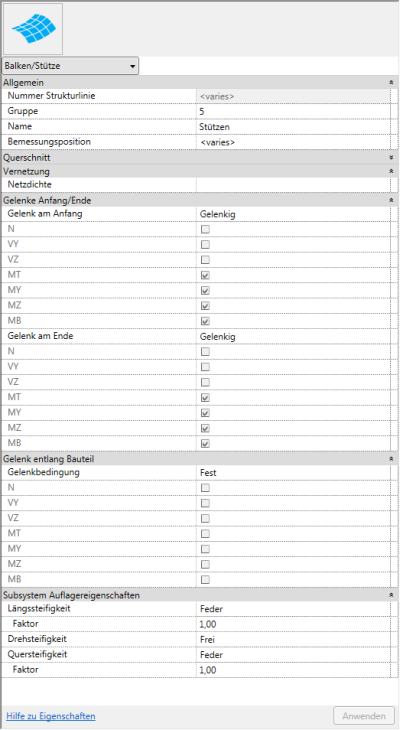This screenshot has height=730, width=400.
Task: Enable N checkbox under Gelenk am Ende
Action: [205, 351]
